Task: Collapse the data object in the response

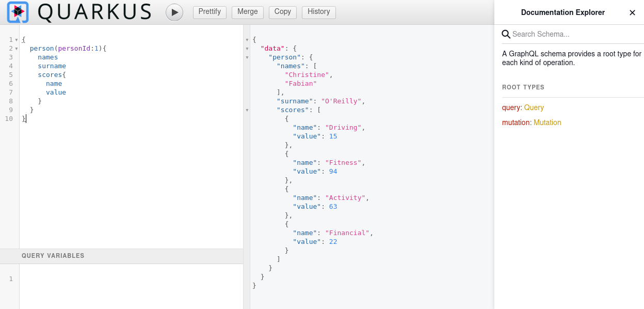Action: [x=247, y=48]
